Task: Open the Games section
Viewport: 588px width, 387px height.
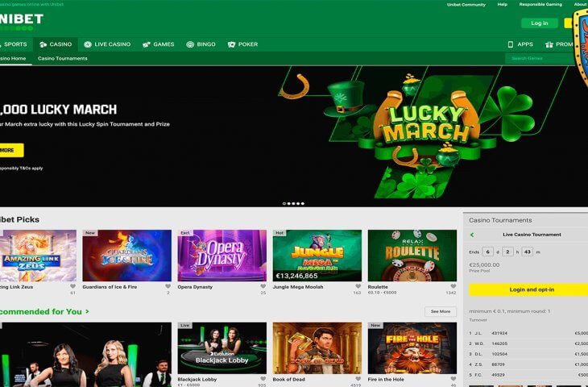Action: 158,44
